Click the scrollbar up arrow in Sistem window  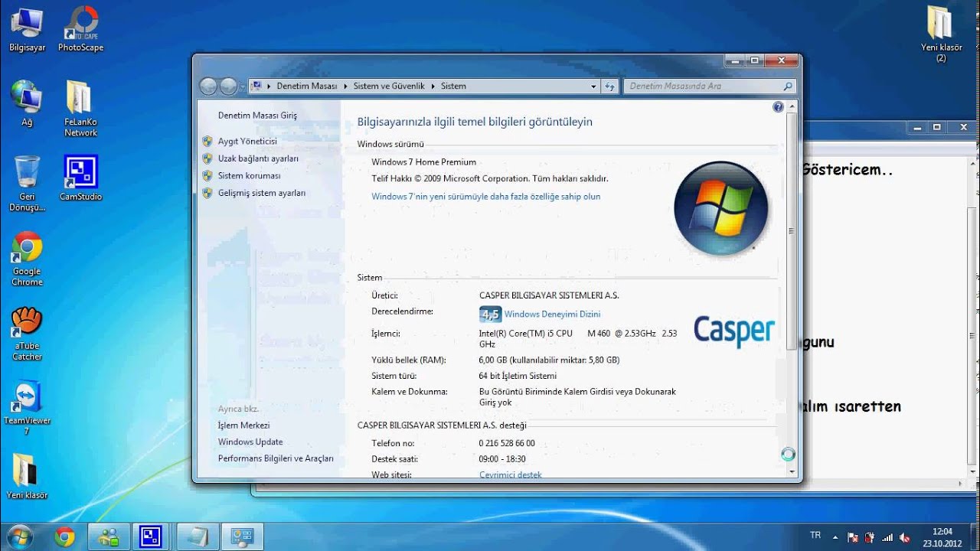tap(792, 106)
